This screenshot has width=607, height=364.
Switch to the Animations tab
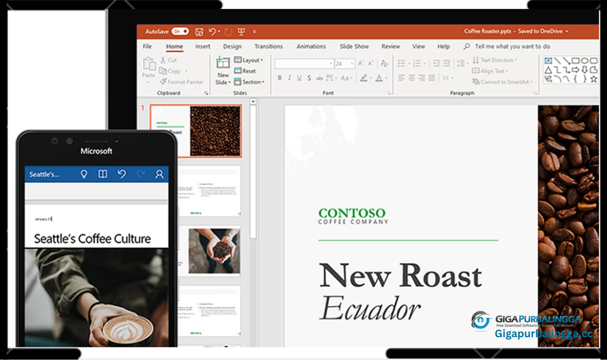[x=311, y=47]
